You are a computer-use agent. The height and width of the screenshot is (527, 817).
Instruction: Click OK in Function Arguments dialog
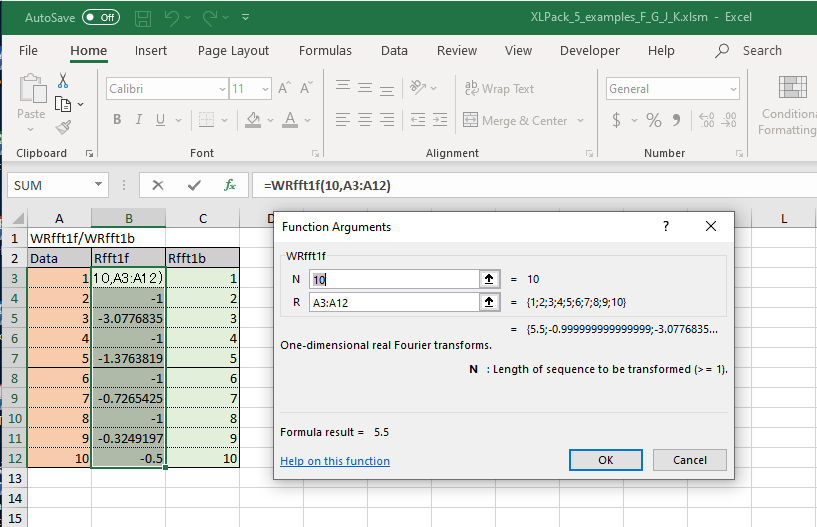[x=605, y=460]
